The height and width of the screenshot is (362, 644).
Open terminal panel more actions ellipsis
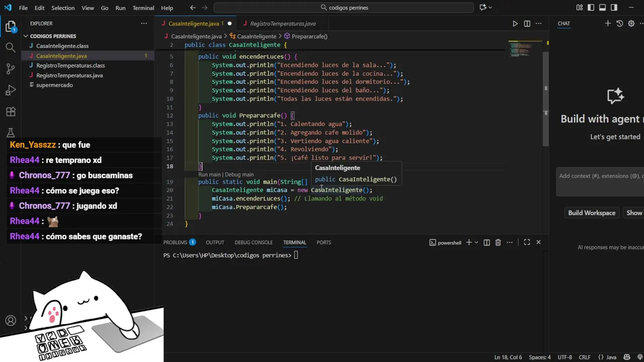(x=510, y=242)
